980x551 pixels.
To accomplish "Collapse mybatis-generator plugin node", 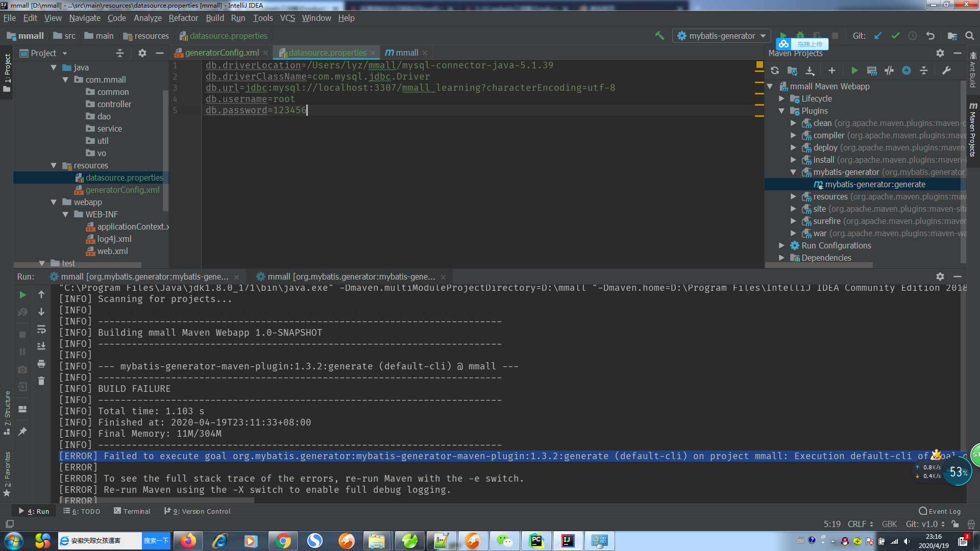I will pyautogui.click(x=793, y=172).
